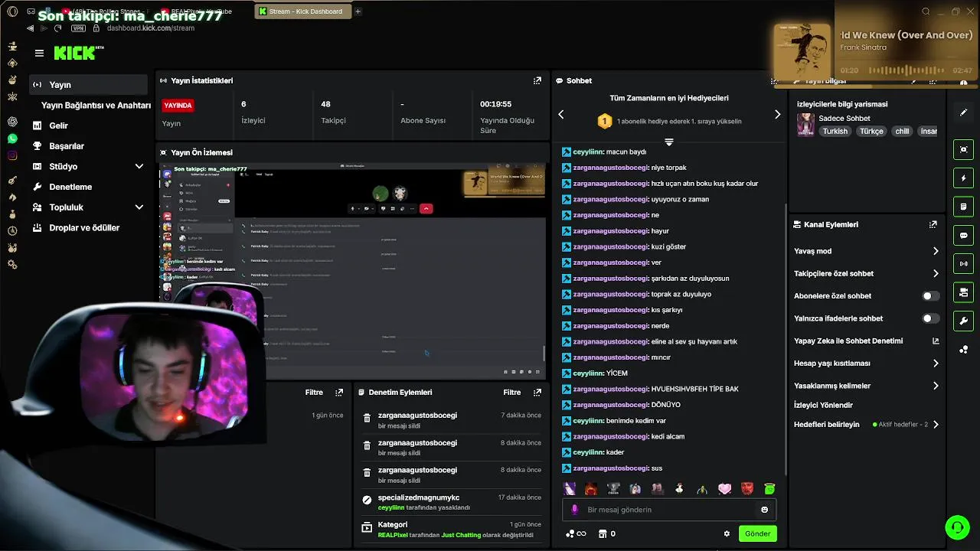Image resolution: width=980 pixels, height=551 pixels.
Task: Open the Kick hamburger menu
Action: click(39, 53)
